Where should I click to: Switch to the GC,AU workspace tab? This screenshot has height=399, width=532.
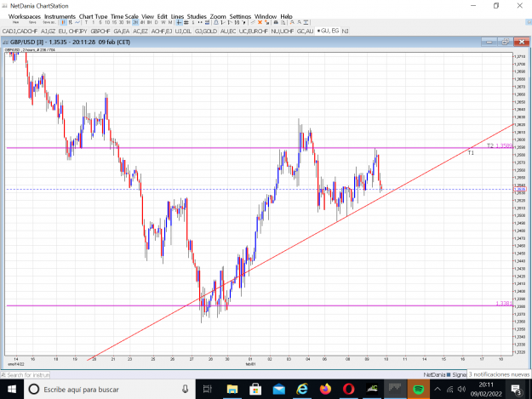(x=305, y=31)
